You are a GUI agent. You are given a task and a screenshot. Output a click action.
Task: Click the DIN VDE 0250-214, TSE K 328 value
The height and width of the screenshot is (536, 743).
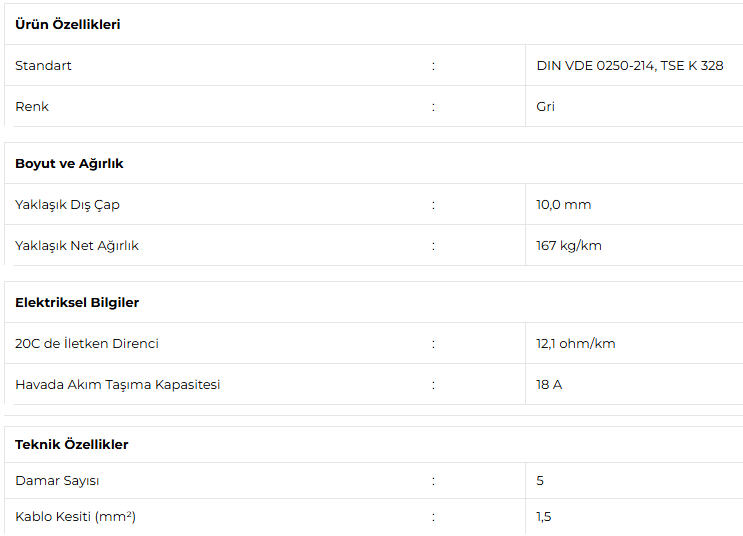(x=630, y=66)
